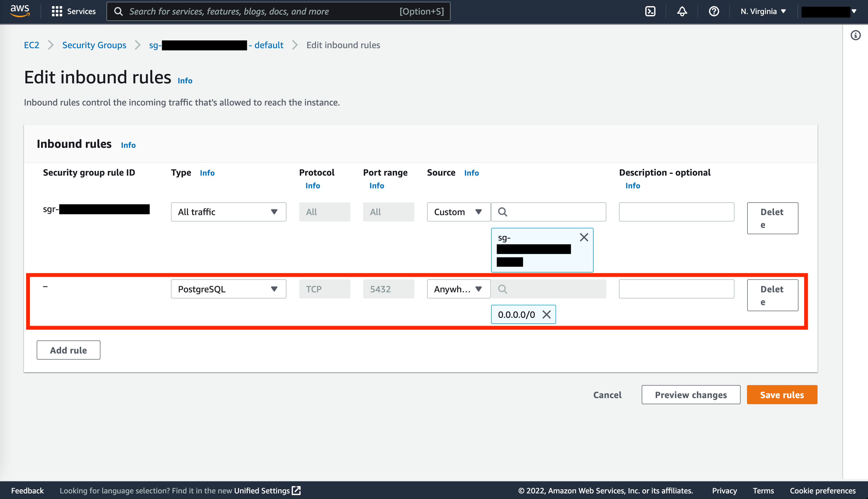The width and height of the screenshot is (868, 499).
Task: Click the AWS logo home icon
Action: point(20,11)
